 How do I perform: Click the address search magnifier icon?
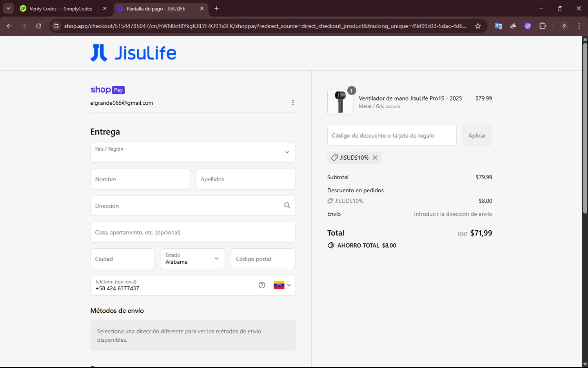pyautogui.click(x=287, y=206)
